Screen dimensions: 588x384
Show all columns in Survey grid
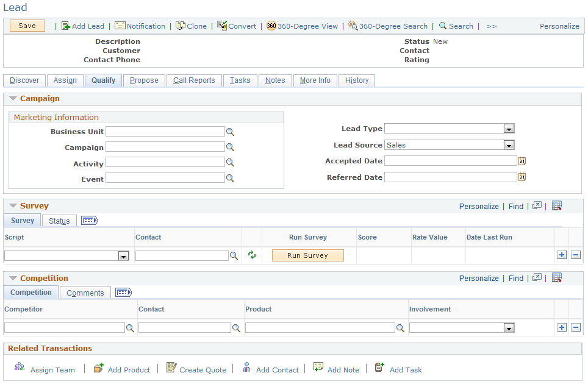(89, 221)
